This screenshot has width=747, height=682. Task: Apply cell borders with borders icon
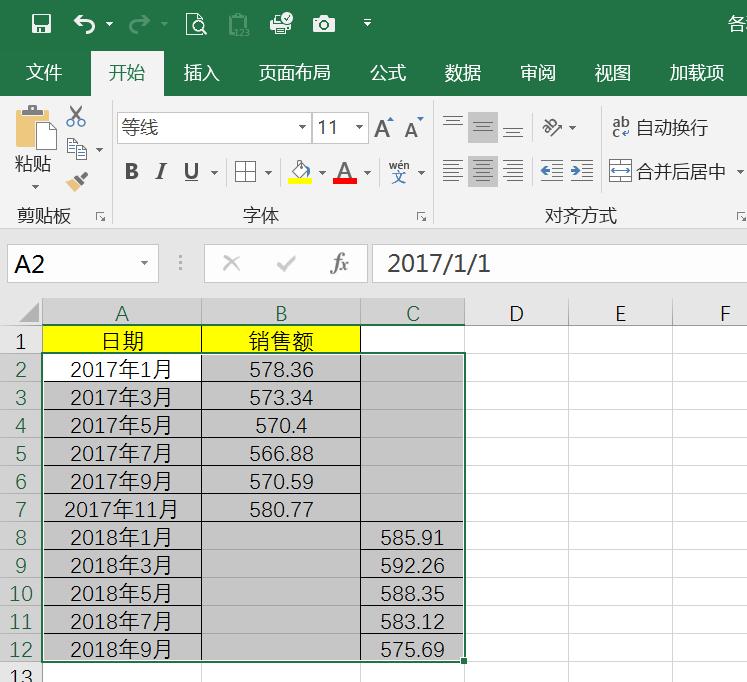[x=246, y=171]
